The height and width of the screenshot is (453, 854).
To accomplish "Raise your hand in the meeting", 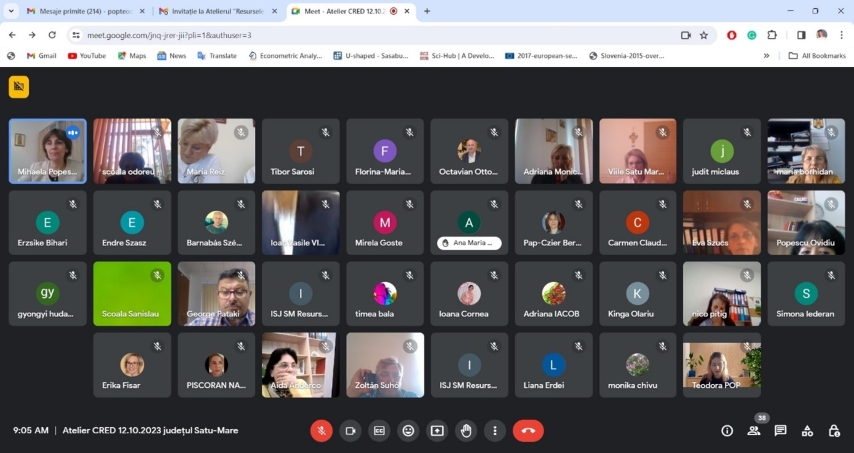I will point(466,430).
